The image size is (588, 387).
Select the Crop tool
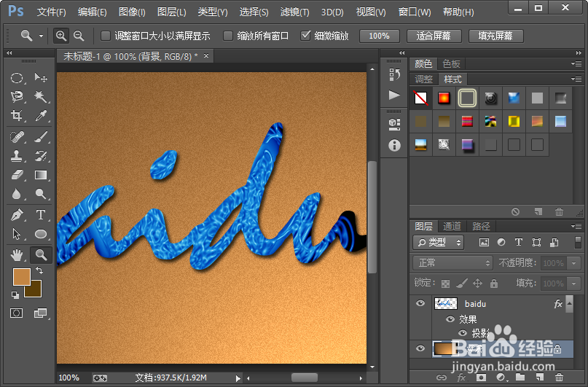click(17, 115)
